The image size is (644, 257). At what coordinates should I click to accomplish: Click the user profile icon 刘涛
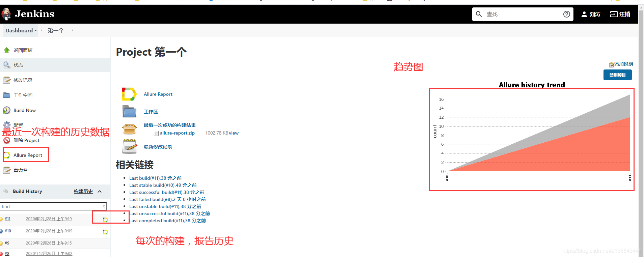click(584, 14)
